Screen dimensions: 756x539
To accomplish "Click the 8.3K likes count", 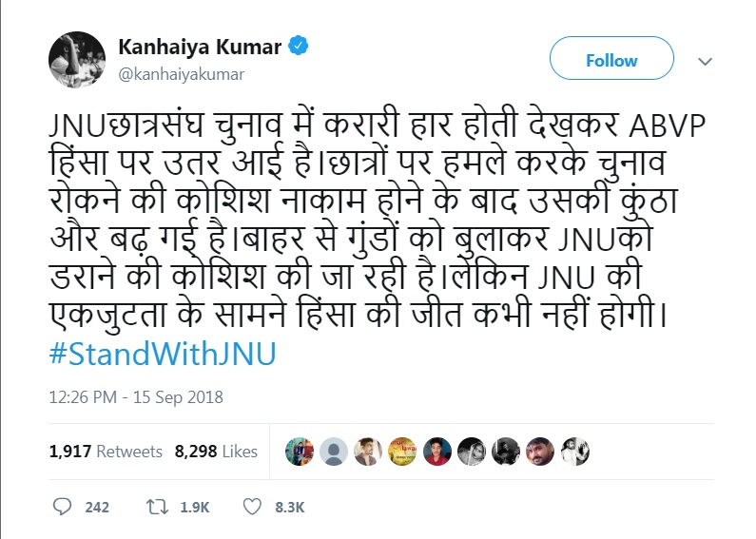I will tap(289, 508).
